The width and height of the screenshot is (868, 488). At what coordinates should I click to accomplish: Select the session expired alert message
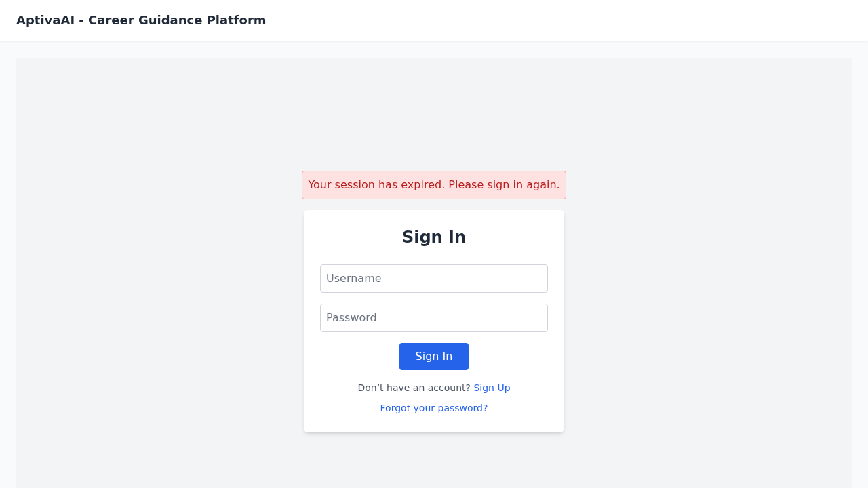(434, 185)
